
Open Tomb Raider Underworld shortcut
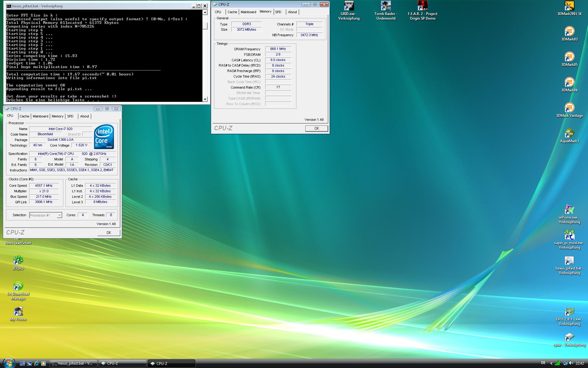point(386,10)
